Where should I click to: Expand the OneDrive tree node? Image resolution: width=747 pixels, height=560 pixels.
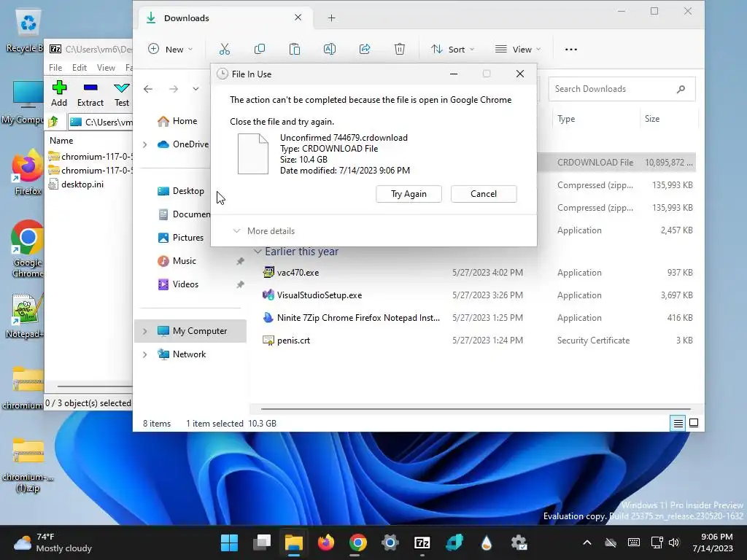145,144
